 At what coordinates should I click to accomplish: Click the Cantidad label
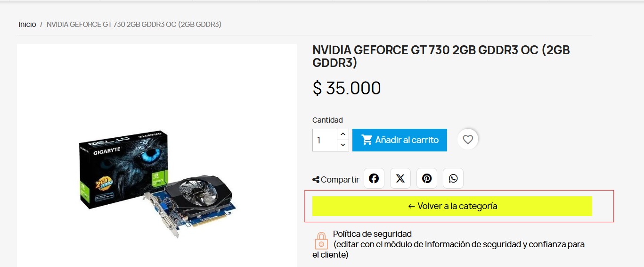(327, 120)
